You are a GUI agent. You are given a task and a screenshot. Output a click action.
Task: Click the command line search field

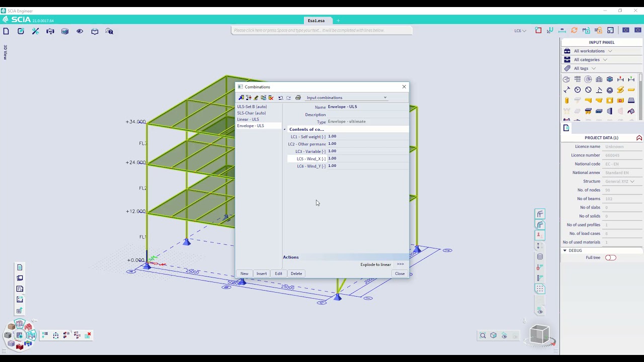[x=321, y=30]
